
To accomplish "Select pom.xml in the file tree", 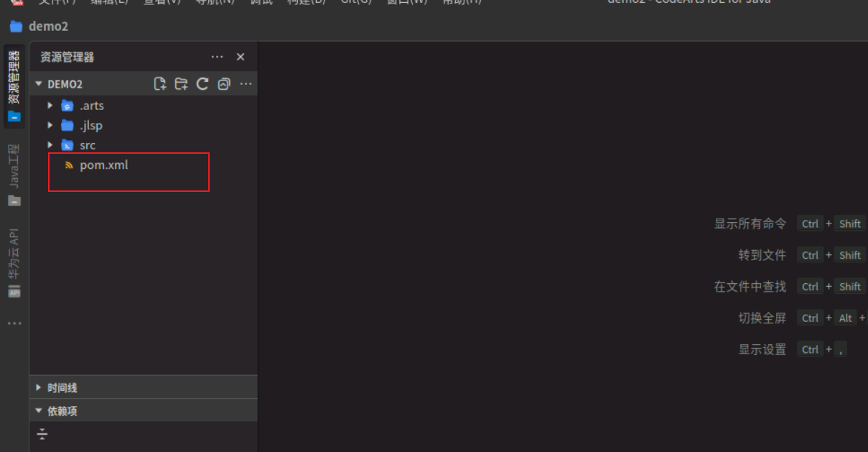I will [x=104, y=165].
